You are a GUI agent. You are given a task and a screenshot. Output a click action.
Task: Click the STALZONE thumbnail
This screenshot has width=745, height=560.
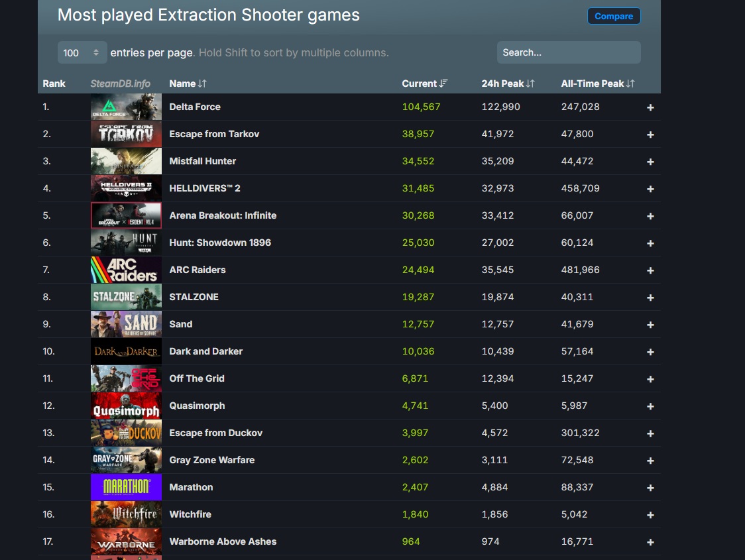click(x=126, y=297)
